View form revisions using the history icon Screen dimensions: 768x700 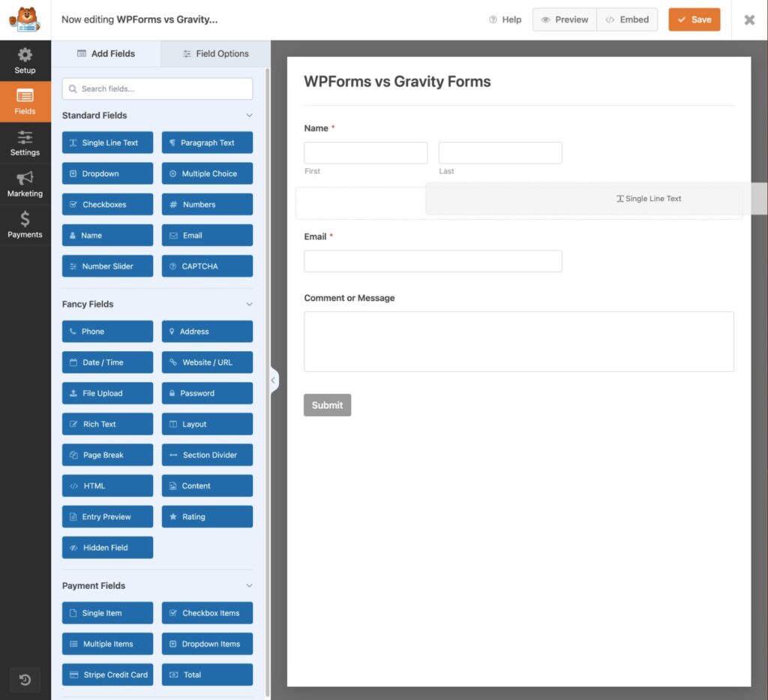(x=25, y=680)
